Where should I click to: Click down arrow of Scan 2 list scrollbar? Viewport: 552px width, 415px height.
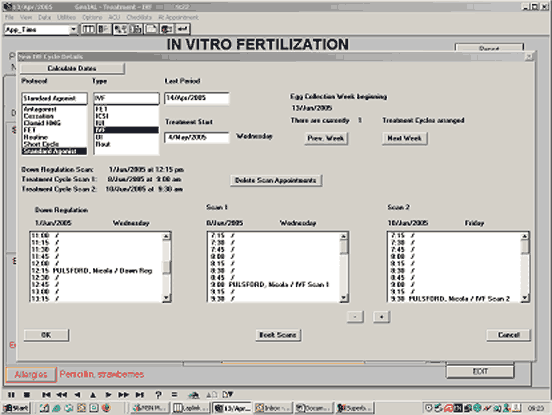coord(525,298)
